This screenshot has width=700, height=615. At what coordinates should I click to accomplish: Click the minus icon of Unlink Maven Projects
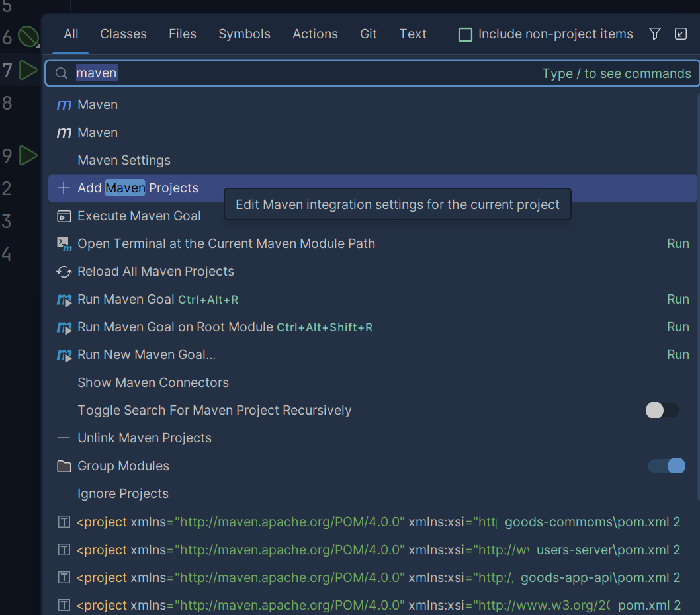64,438
